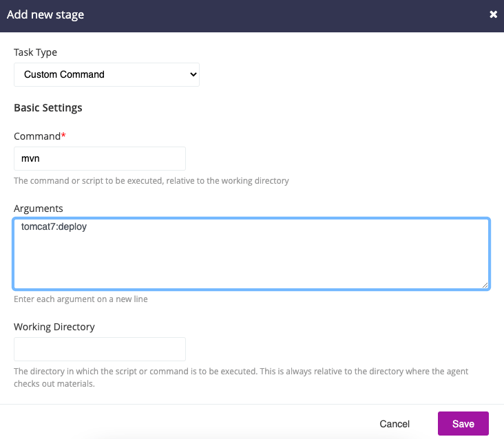Click the Task Type label

click(x=36, y=52)
